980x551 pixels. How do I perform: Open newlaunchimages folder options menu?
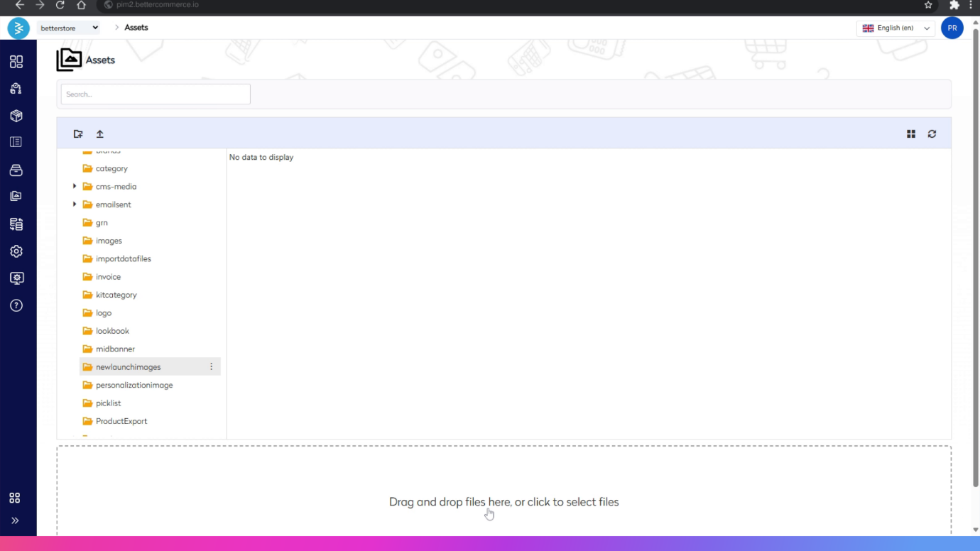(211, 367)
